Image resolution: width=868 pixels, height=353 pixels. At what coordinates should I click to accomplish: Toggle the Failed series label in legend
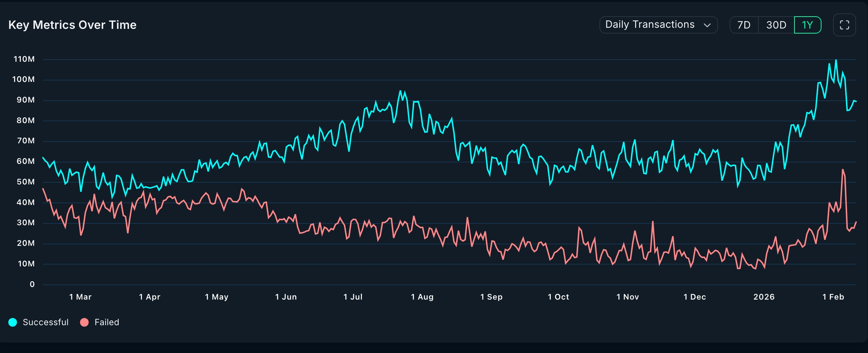107,322
